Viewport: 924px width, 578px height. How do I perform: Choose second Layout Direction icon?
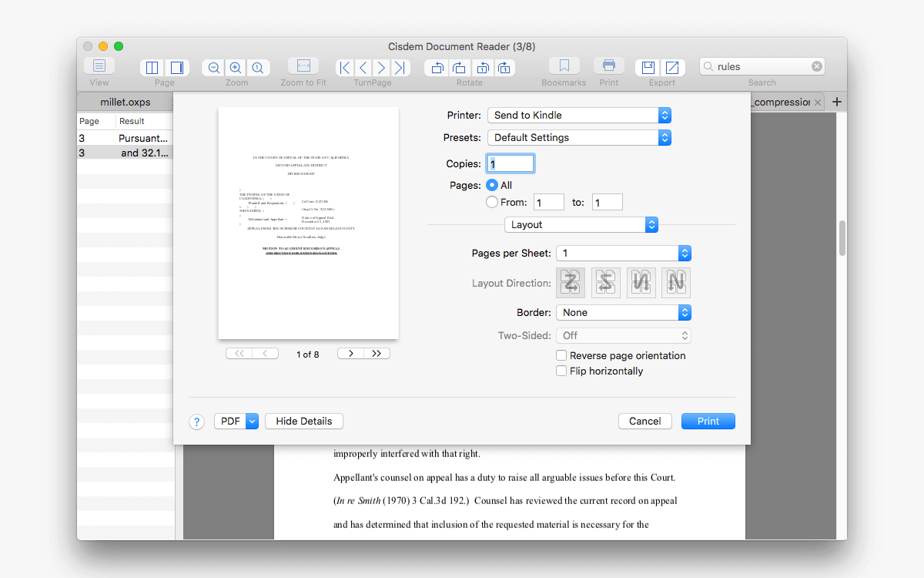pyautogui.click(x=606, y=283)
